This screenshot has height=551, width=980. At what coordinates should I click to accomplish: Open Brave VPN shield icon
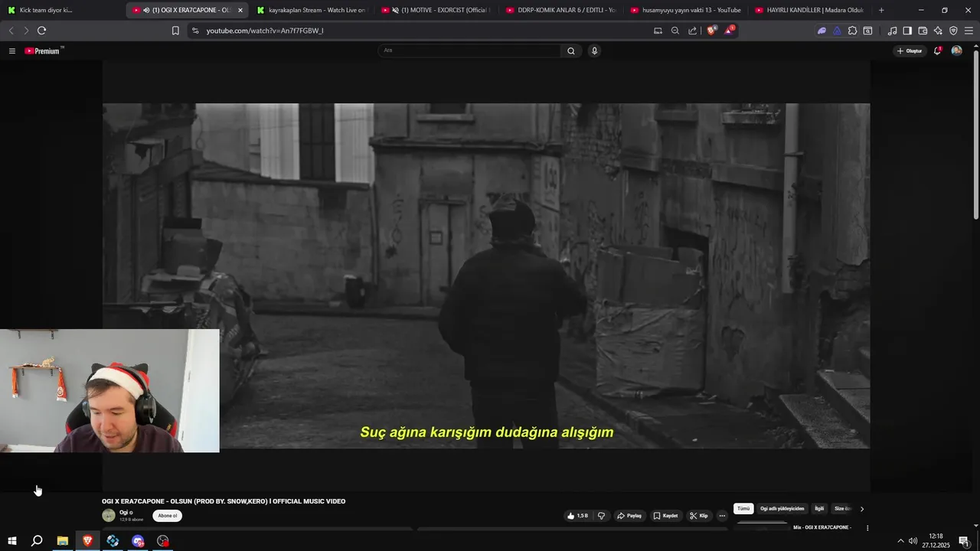953,31
